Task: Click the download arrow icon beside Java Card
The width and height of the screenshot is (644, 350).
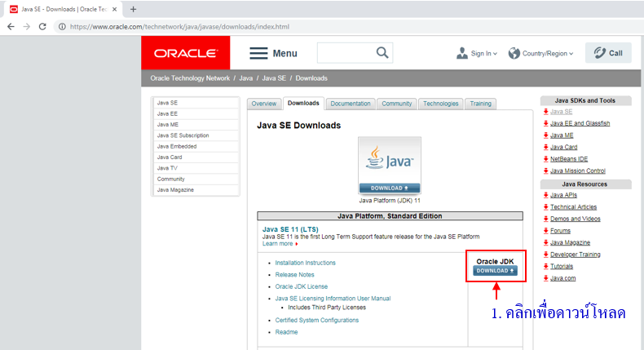Action: [x=546, y=147]
